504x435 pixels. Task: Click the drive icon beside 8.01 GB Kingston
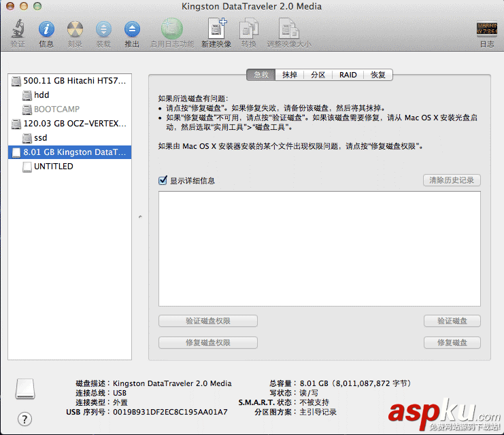pyautogui.click(x=16, y=153)
